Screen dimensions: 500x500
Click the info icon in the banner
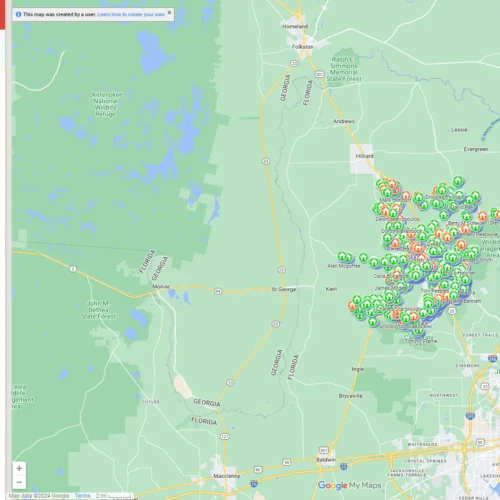point(18,14)
